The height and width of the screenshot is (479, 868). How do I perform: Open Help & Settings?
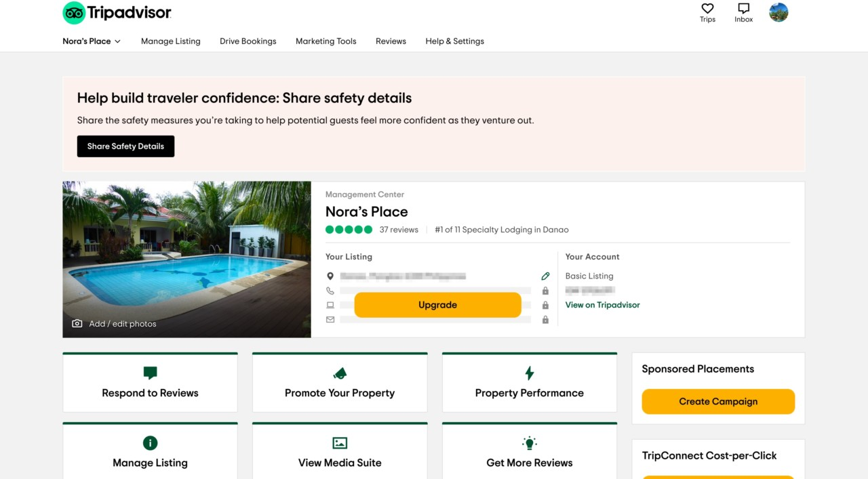coord(454,41)
